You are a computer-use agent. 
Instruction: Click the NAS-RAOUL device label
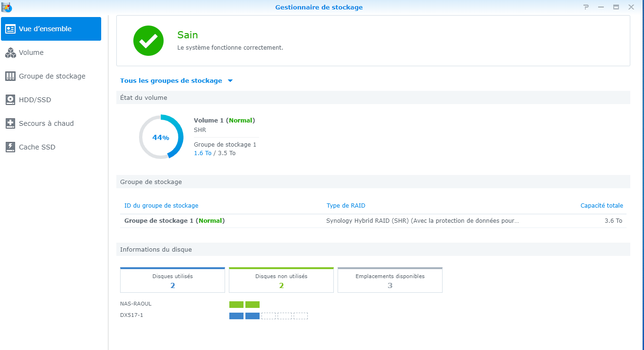[136, 304]
